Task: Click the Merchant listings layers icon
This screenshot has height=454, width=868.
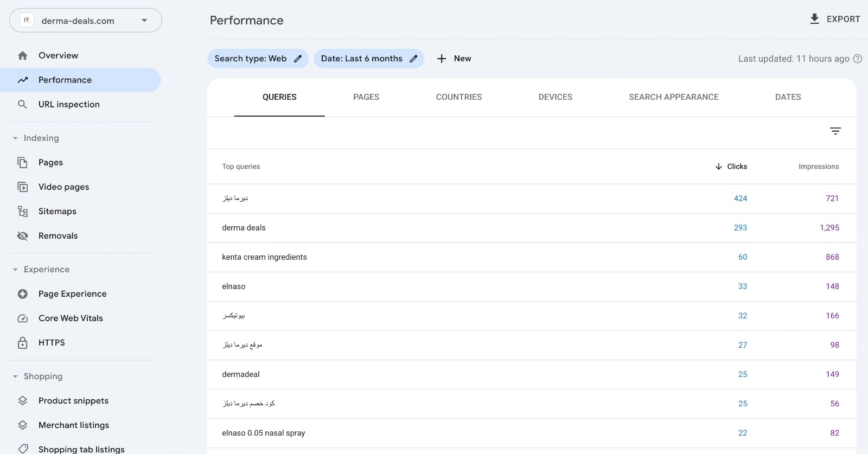Action: [x=22, y=425]
